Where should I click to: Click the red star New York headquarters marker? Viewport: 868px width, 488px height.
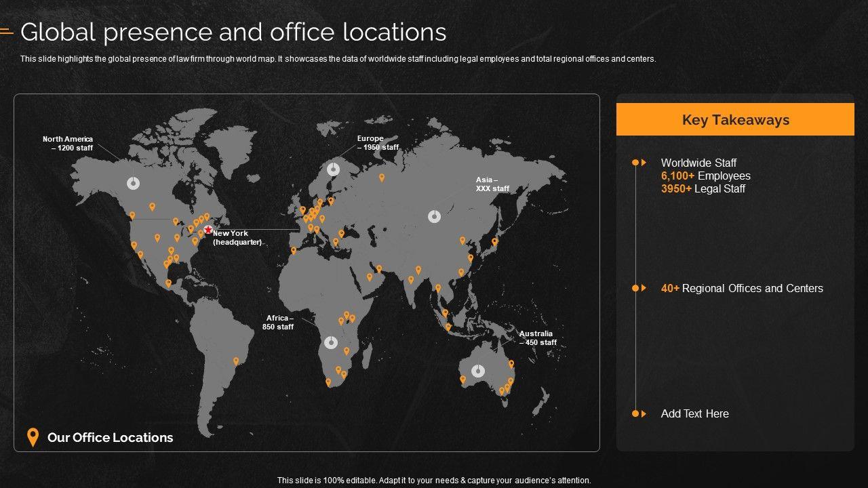coord(208,230)
